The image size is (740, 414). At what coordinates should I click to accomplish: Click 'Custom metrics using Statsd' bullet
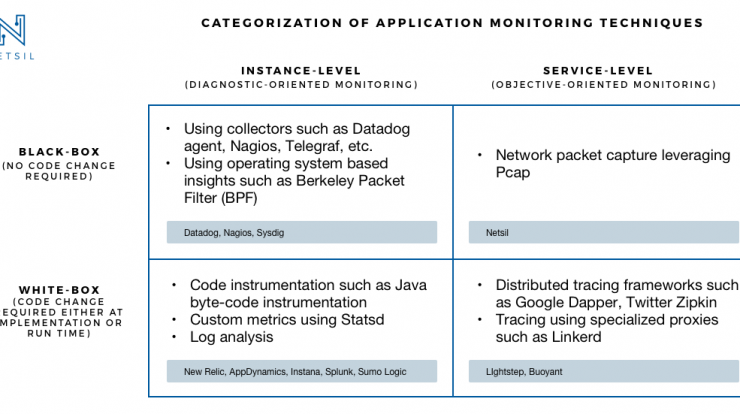287,320
